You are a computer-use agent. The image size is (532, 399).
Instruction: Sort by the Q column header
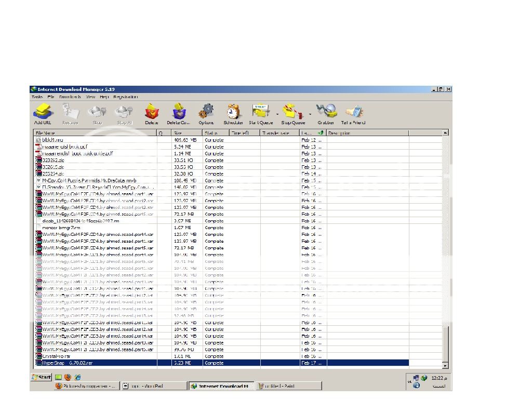(x=164, y=133)
